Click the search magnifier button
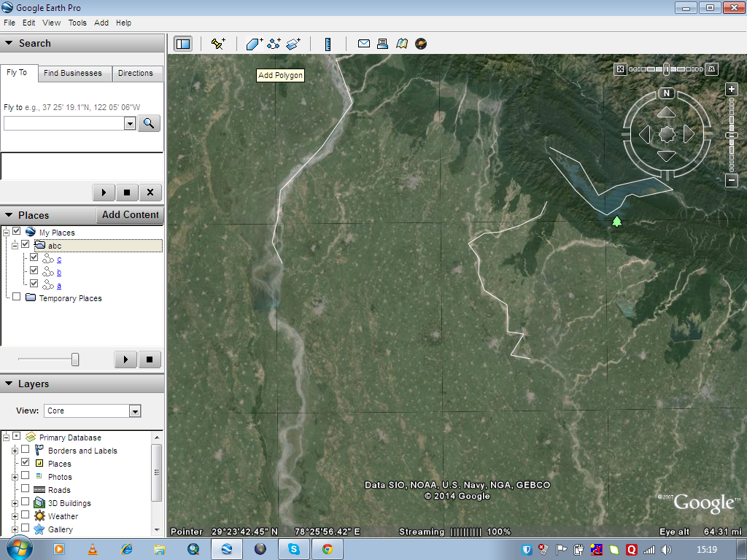This screenshot has height=560, width=747. [148, 123]
